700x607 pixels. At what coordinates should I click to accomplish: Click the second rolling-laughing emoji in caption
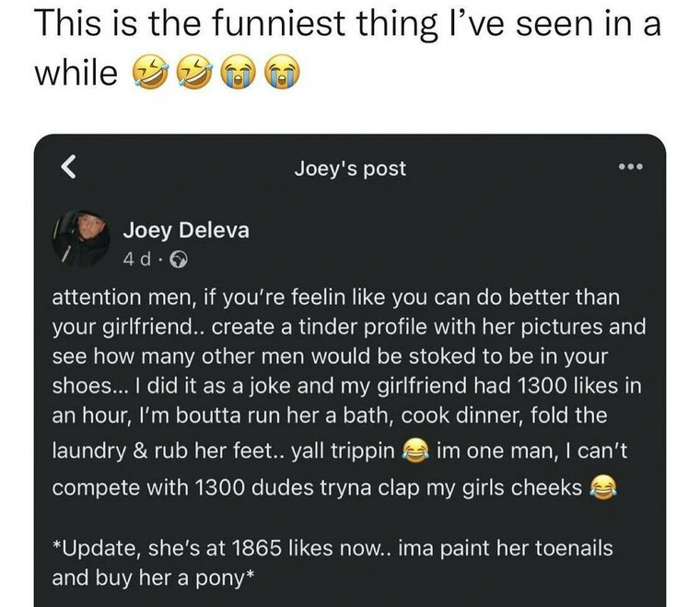193,72
